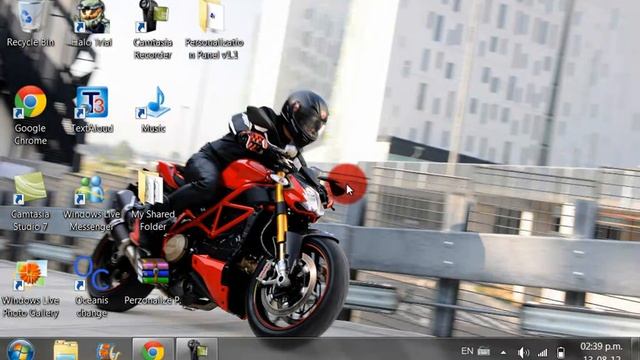Image resolution: width=640 pixels, height=360 pixels.
Task: Open the volume speaker tray icon
Action: click(523, 352)
